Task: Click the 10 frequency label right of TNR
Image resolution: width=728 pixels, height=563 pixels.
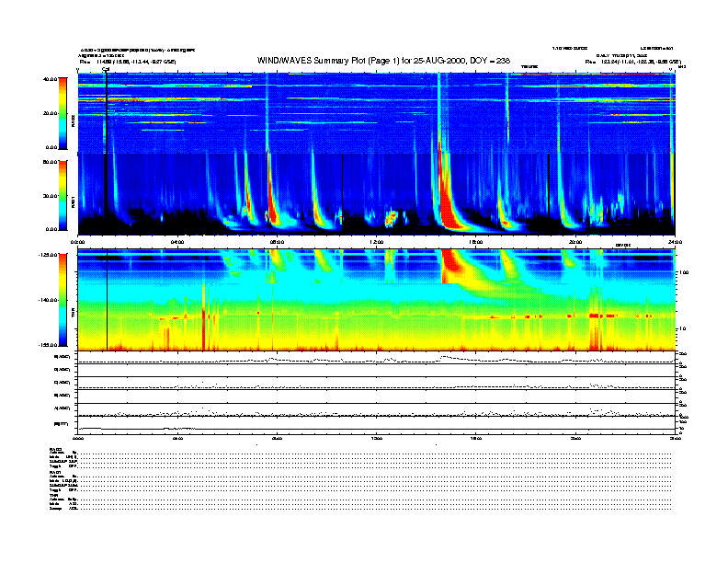Action: point(684,329)
